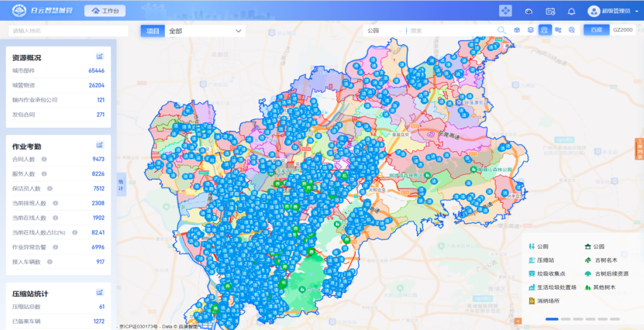Switch to the GZ2000 map tab

tap(623, 30)
